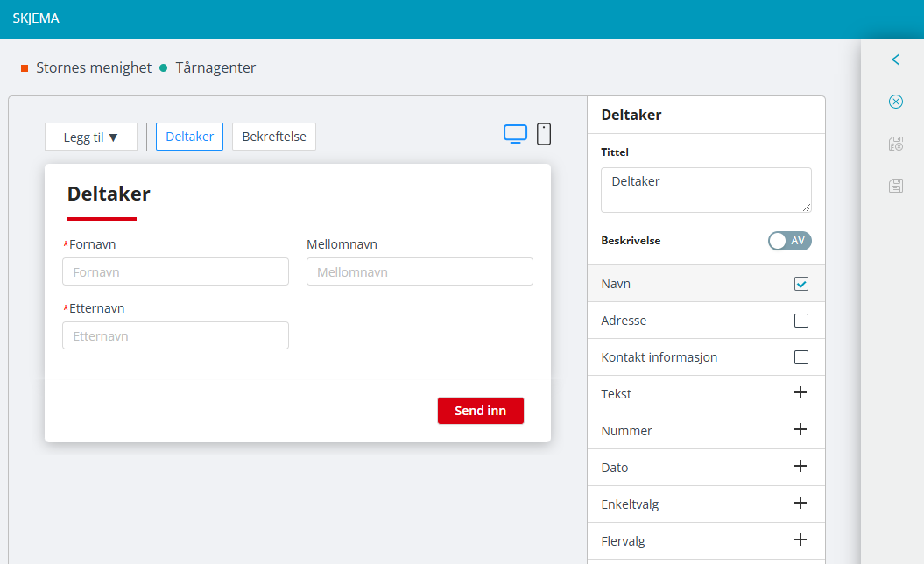Enable the Adresse checkbox
Viewport: 924px width, 564px height.
coord(801,321)
